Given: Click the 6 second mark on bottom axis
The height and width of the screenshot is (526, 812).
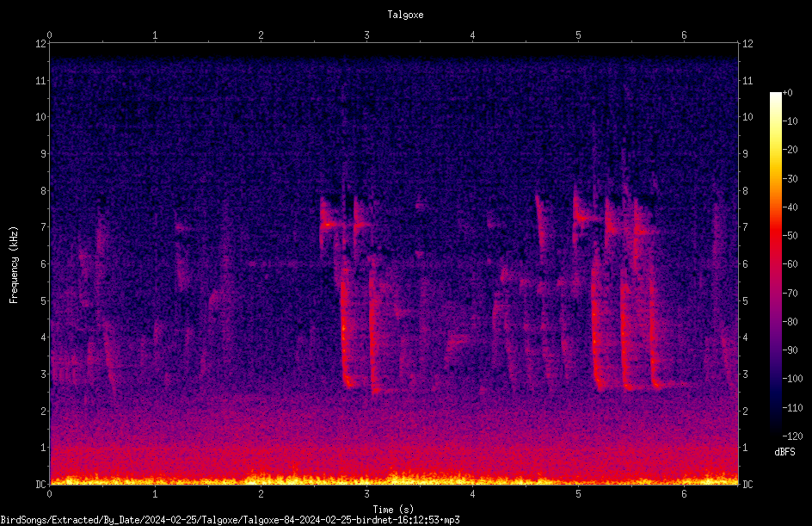Looking at the screenshot, I should click(x=684, y=494).
